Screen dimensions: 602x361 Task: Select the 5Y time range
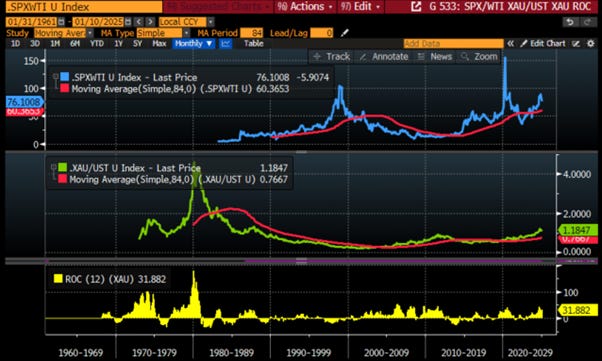[x=137, y=43]
